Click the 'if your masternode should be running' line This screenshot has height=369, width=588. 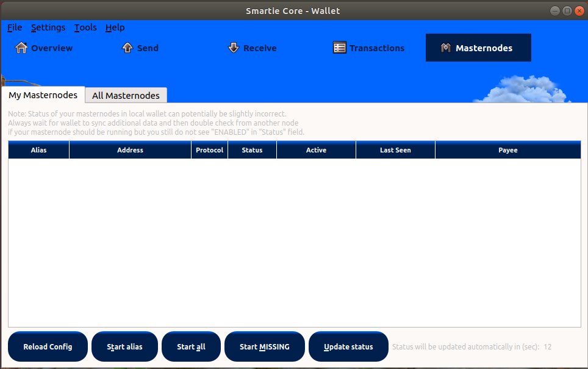tap(156, 132)
